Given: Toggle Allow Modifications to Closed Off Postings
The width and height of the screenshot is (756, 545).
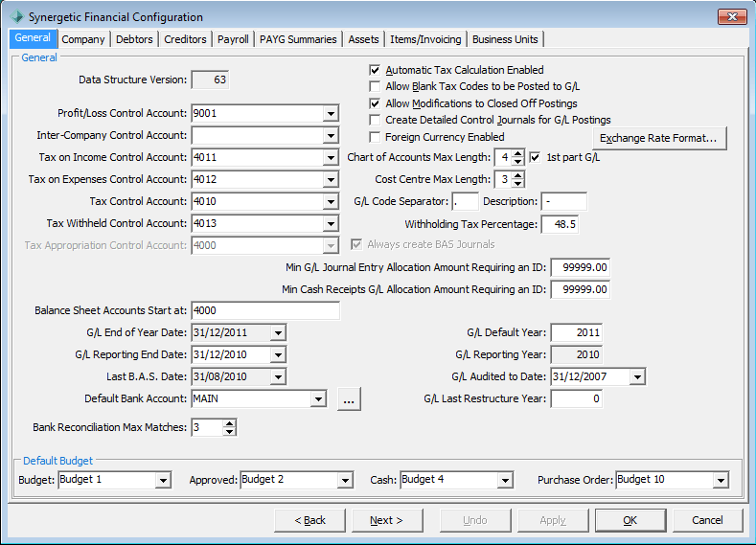Looking at the screenshot, I should (375, 103).
